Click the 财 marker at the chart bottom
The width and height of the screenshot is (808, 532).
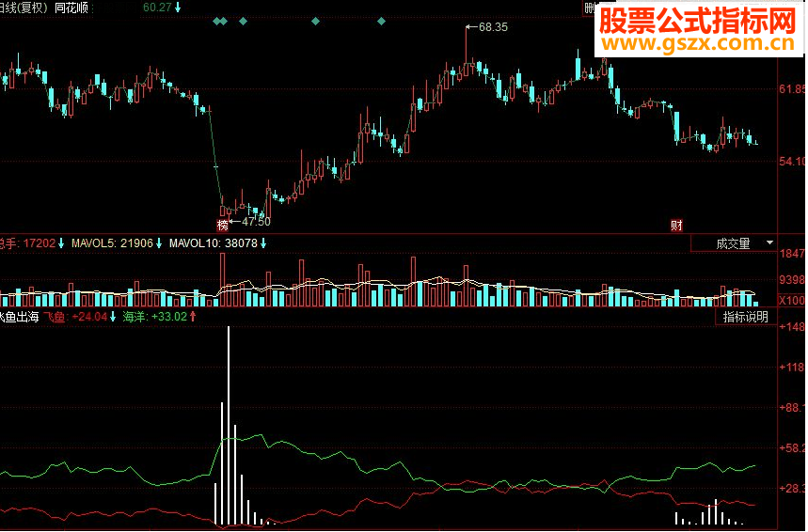pos(676,225)
